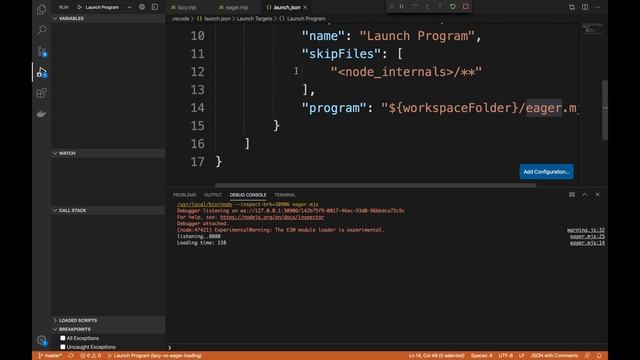Screen dimensions: 640x360
Task: Open the debug console icon in the Run header
Action: click(x=155, y=7)
